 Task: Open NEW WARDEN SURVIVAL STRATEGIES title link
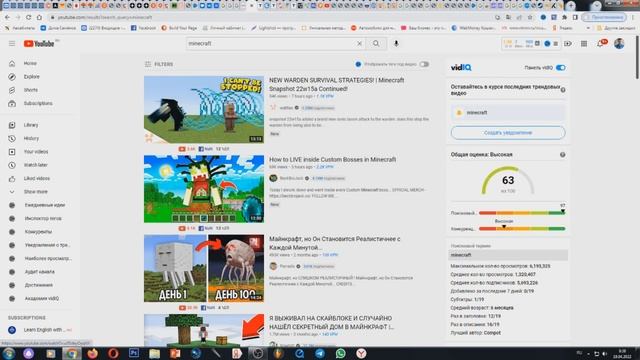coord(336,84)
